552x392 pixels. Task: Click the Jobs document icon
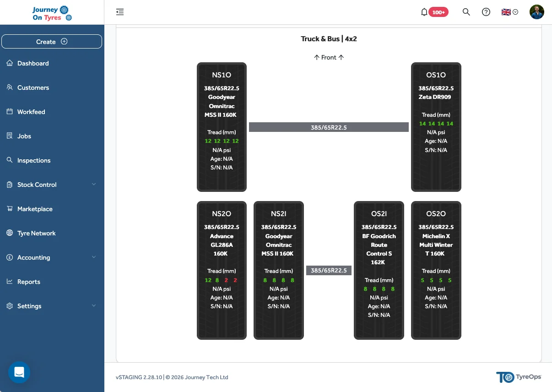click(10, 136)
